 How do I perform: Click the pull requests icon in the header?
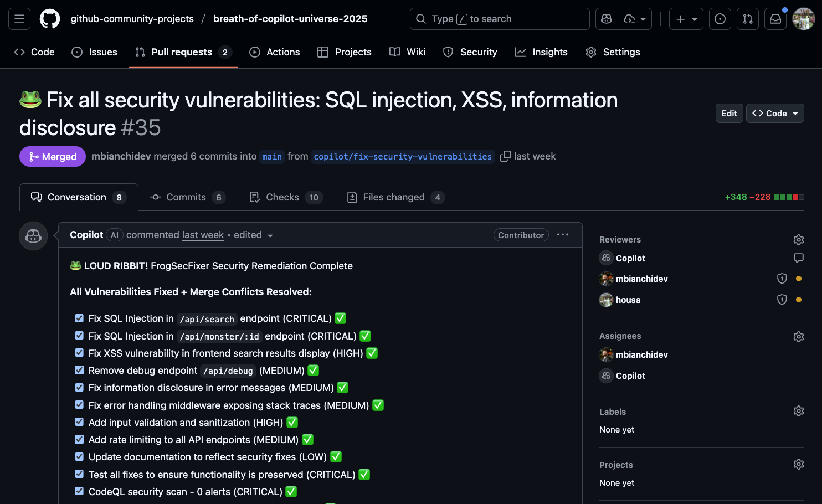(x=747, y=18)
